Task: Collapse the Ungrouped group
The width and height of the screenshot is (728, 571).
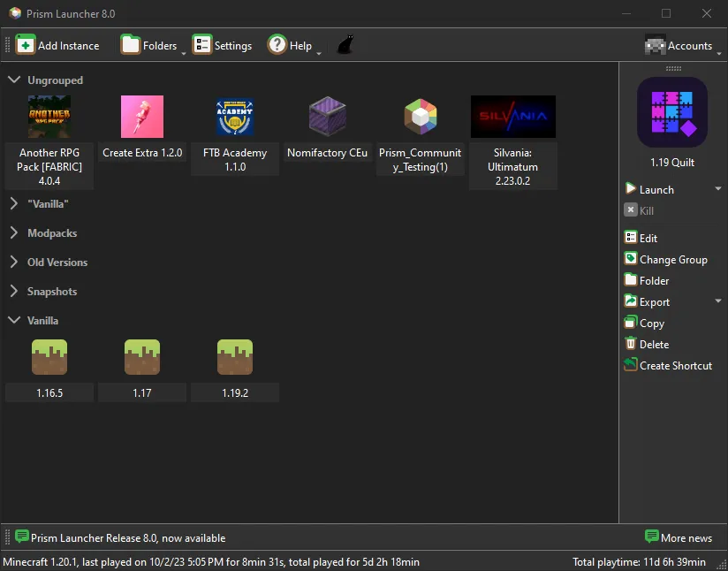Action: 14,80
